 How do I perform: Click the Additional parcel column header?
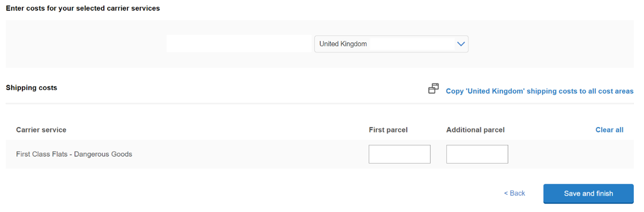pos(475,130)
